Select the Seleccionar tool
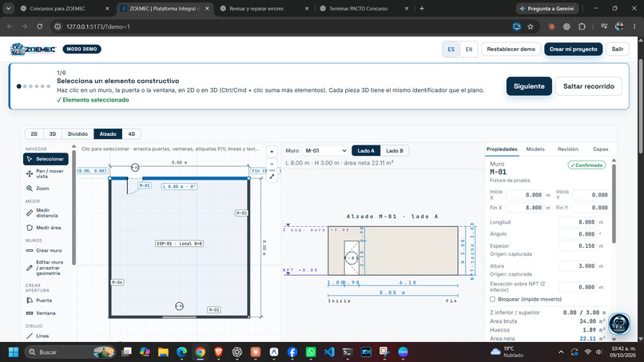 click(x=46, y=159)
